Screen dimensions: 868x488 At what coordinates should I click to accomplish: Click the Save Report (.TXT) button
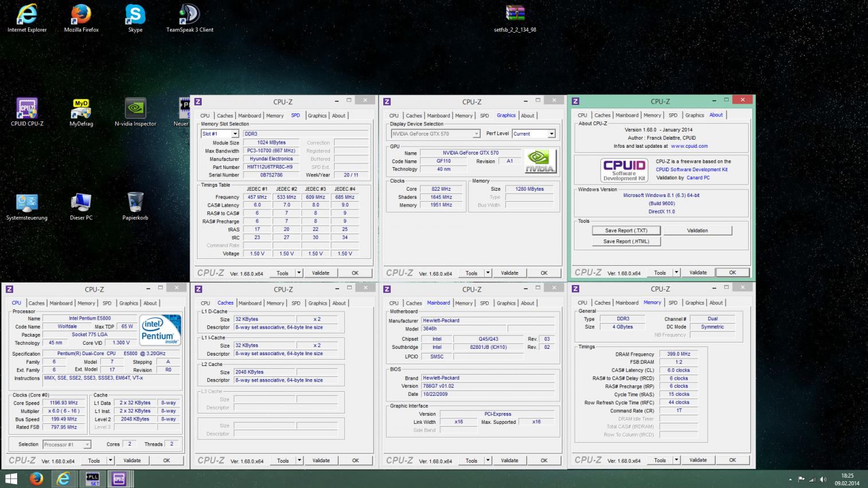point(626,231)
